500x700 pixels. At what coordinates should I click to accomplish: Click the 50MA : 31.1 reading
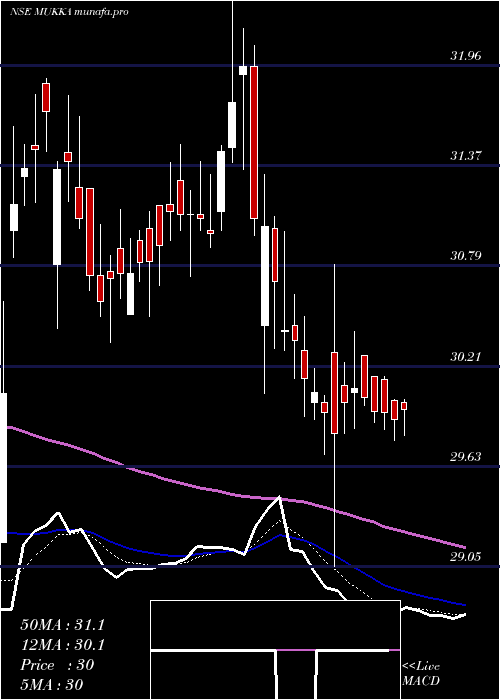click(62, 625)
